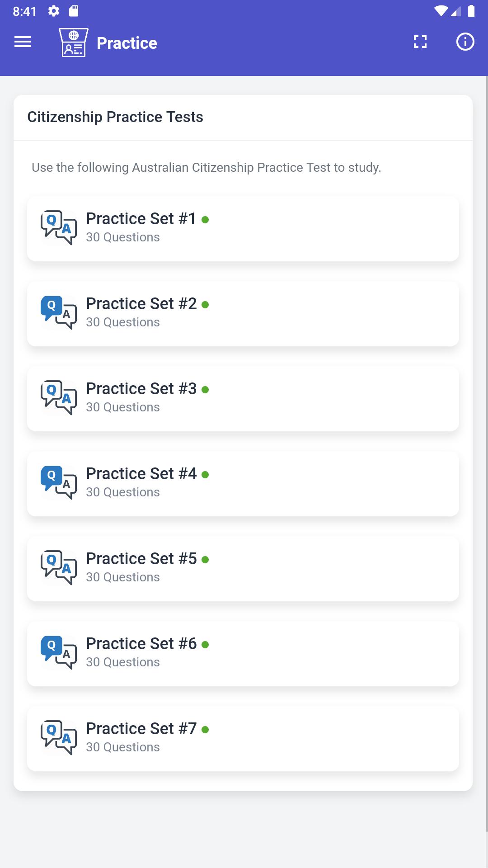Tap the 30 Questions label under Set #4
Image resolution: width=488 pixels, height=868 pixels.
click(x=123, y=492)
